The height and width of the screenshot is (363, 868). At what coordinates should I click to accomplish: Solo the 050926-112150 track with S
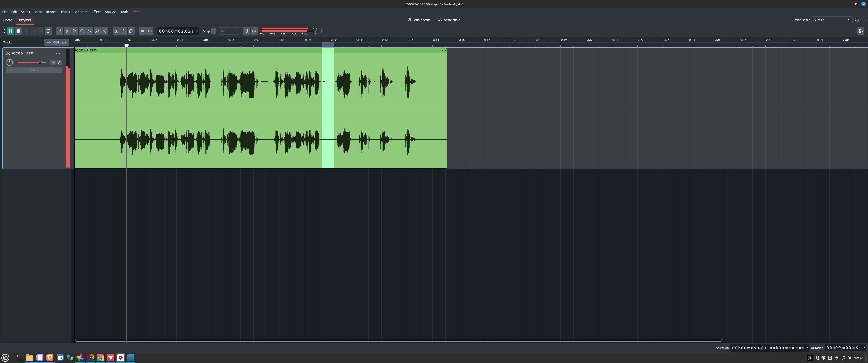[x=59, y=63]
